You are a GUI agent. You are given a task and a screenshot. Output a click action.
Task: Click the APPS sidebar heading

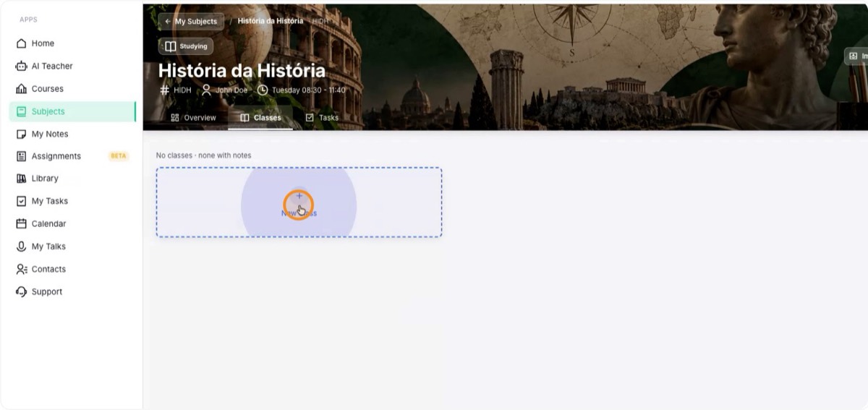tap(28, 20)
